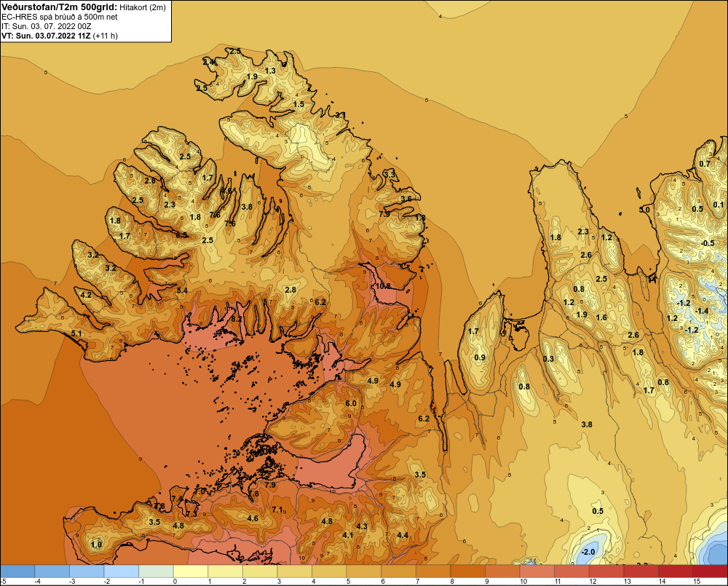The height and width of the screenshot is (586, 728).
Task: Click the 4.1 temperature value
Action: coord(348,535)
